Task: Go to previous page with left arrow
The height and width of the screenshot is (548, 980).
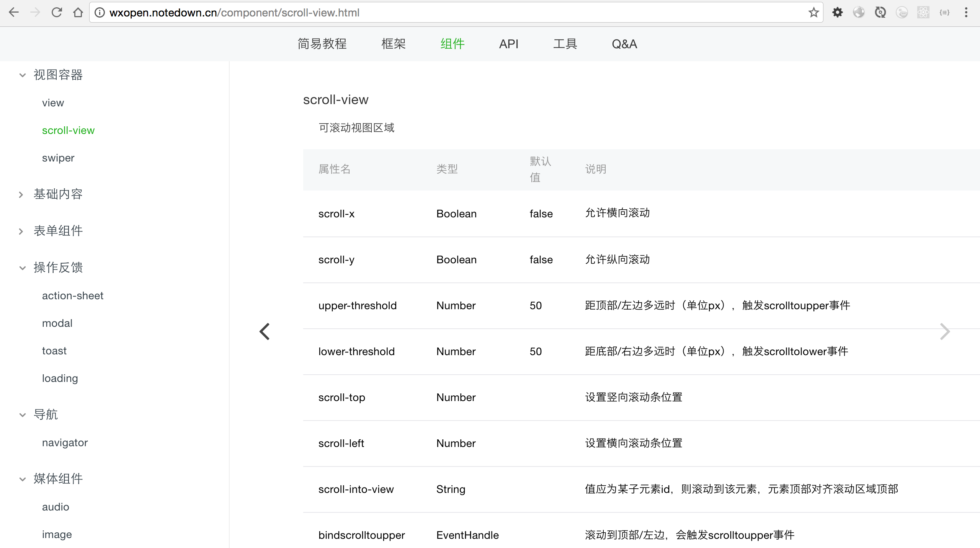Action: [x=265, y=331]
